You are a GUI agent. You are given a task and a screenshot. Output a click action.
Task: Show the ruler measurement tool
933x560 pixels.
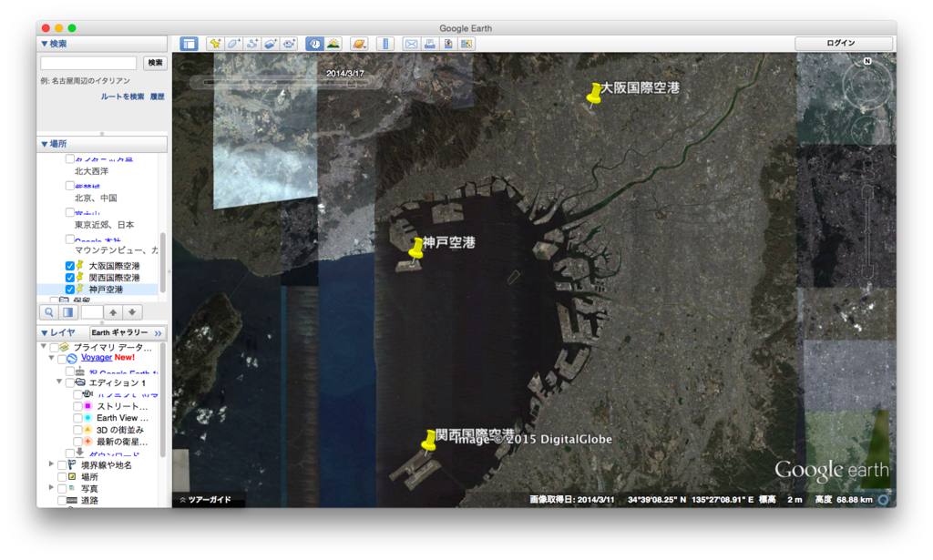pyautogui.click(x=385, y=44)
